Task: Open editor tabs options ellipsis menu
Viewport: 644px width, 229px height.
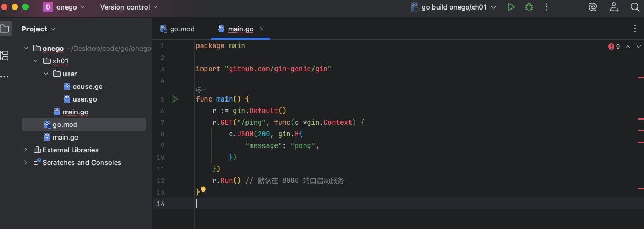Action: click(x=635, y=29)
